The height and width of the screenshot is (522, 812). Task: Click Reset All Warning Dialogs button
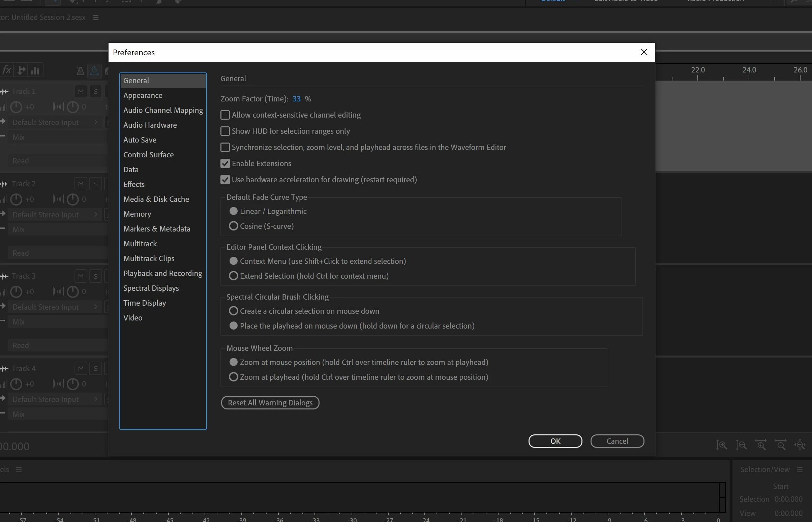coord(270,403)
